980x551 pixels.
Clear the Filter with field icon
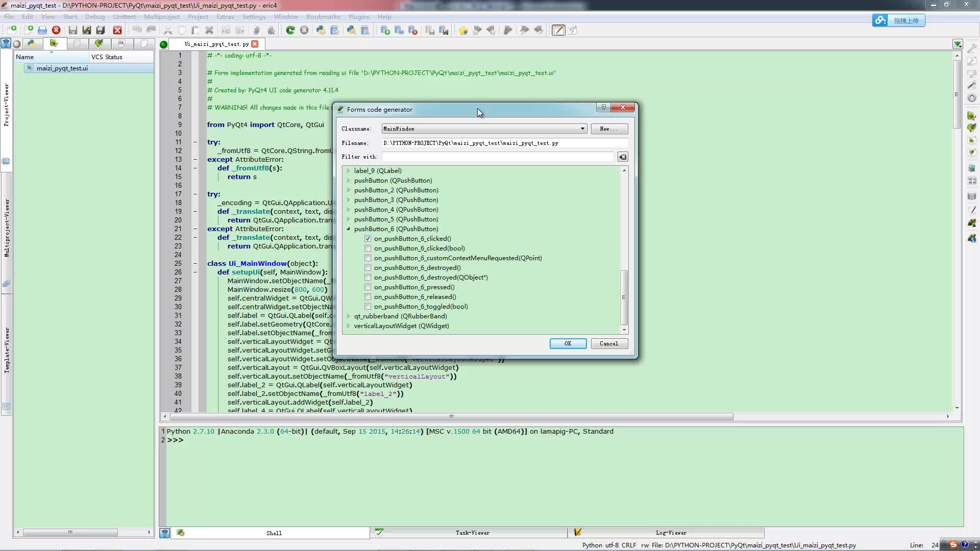(623, 157)
